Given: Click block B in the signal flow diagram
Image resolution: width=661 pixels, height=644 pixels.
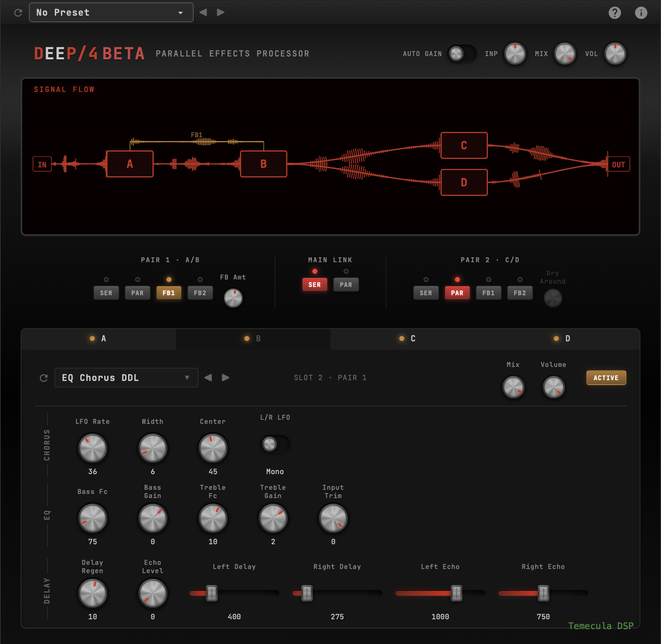Looking at the screenshot, I should (x=263, y=164).
